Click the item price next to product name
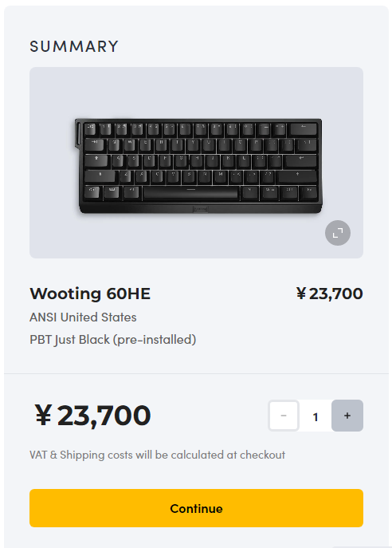 (330, 294)
